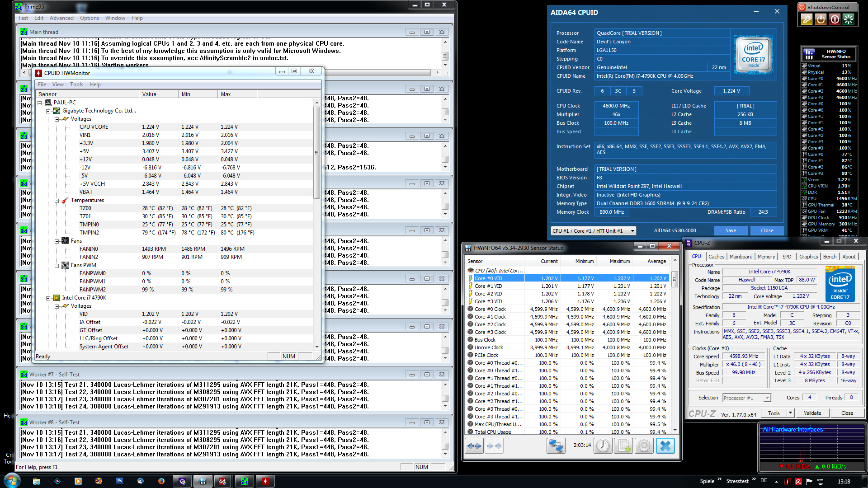Click the green restart icon in ShutdownControl
Screen dimensions: 868x488
pyautogui.click(x=849, y=19)
